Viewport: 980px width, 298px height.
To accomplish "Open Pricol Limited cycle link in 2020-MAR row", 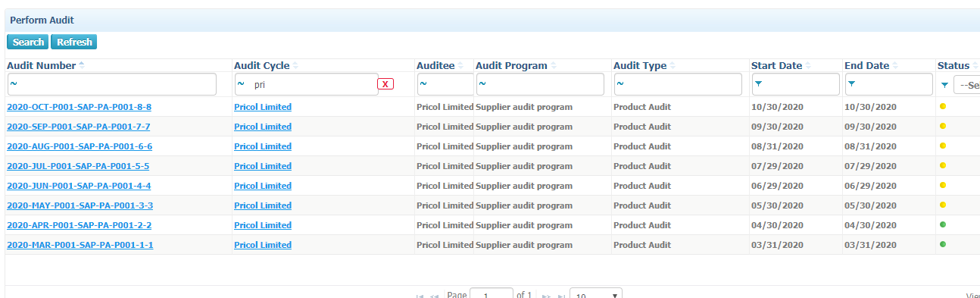I will point(263,245).
